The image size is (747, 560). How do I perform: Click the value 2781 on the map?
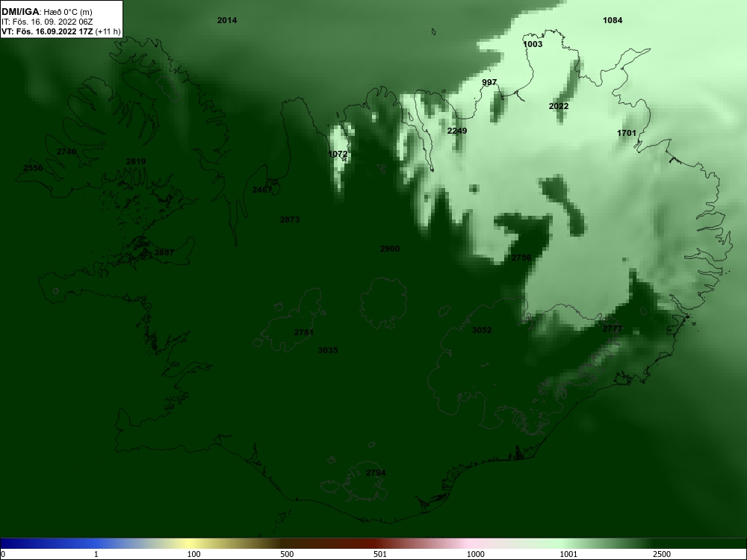point(304,332)
